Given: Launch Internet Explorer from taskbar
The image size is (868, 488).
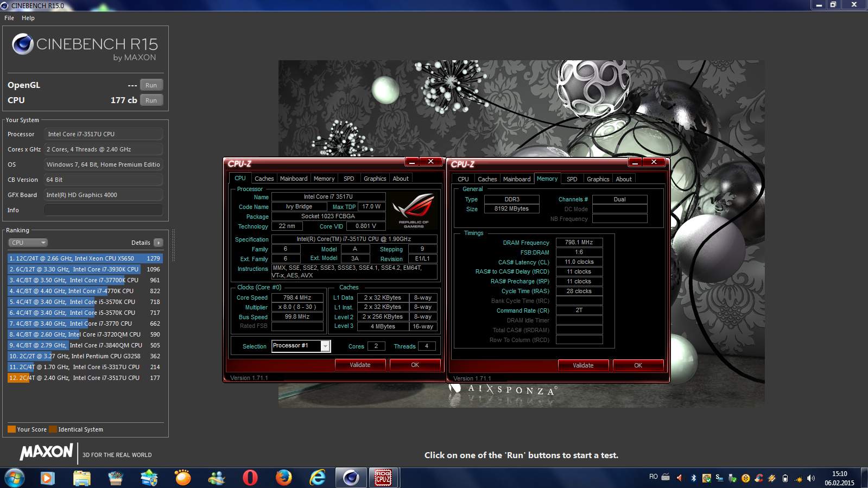Looking at the screenshot, I should (x=318, y=478).
